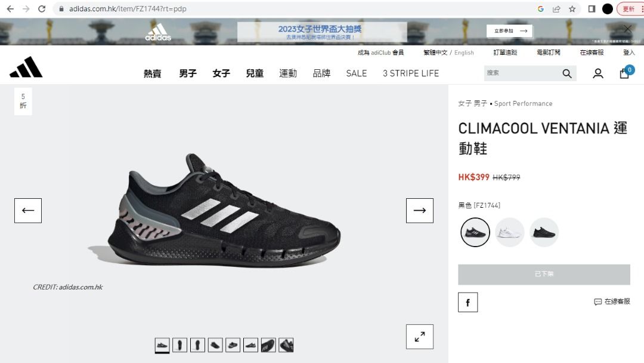
Task: Focus the 搜索 search input field
Action: pos(522,73)
